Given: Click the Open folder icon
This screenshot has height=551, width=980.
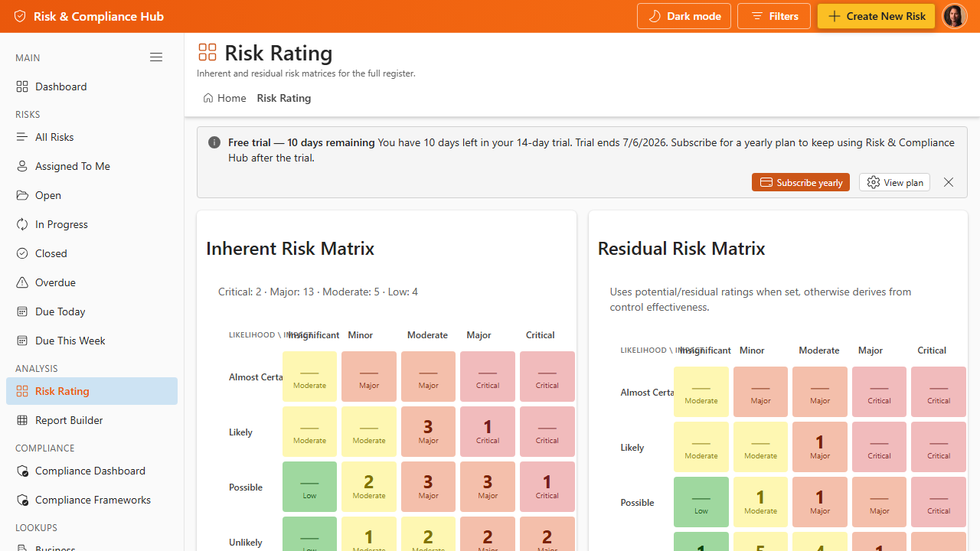Looking at the screenshot, I should (22, 195).
